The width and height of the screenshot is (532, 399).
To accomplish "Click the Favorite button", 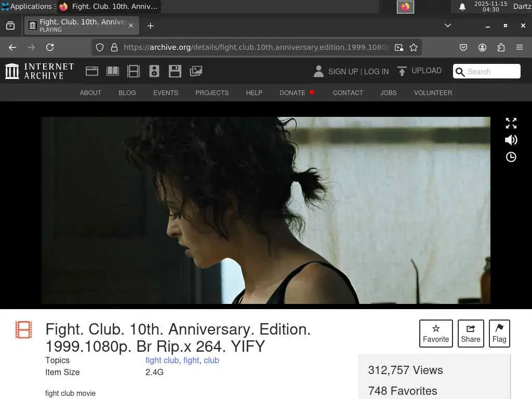I will 436,334.
